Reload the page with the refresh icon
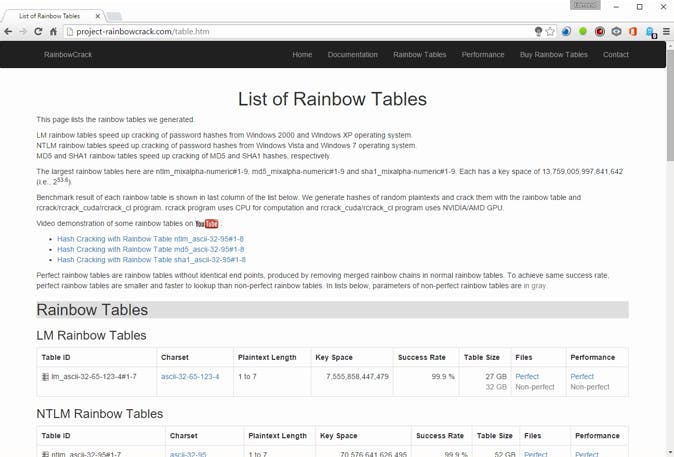Screen dimensions: 674x457 pos(38,31)
